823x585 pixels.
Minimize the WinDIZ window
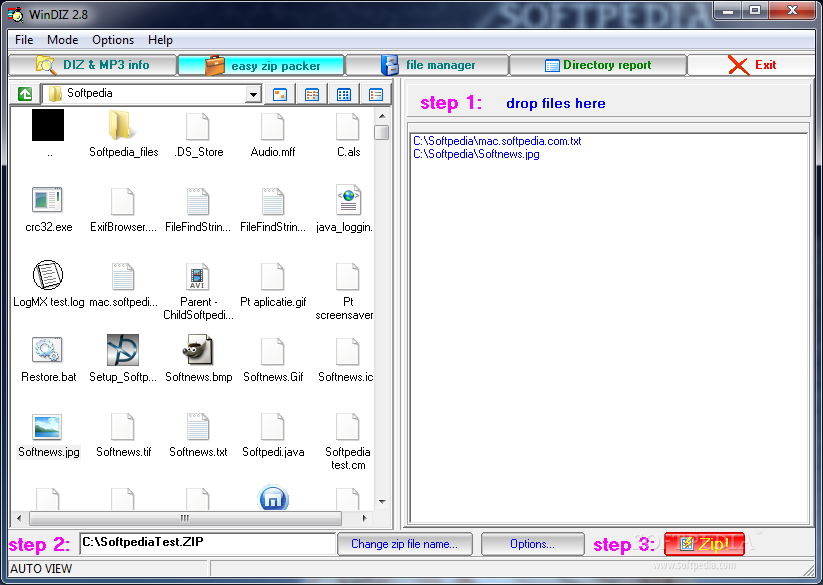coord(728,10)
